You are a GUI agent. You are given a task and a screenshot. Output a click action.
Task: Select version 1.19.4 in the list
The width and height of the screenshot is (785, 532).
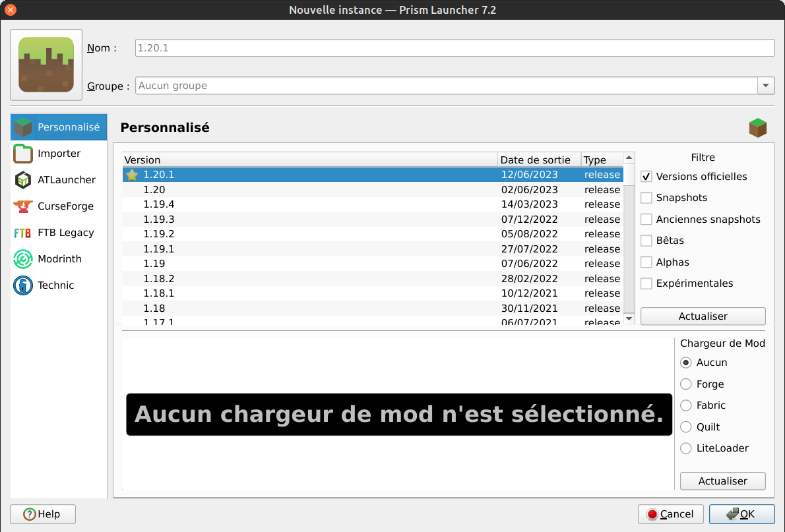(159, 204)
